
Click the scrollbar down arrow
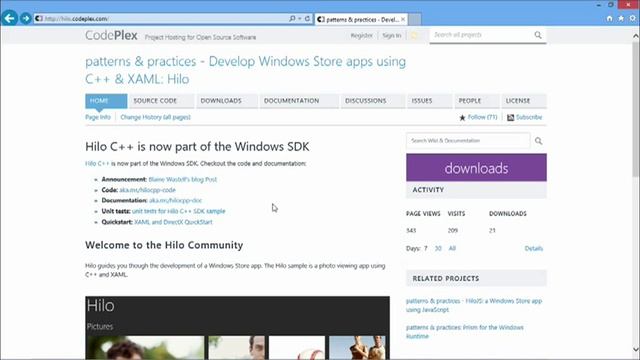(x=636, y=349)
